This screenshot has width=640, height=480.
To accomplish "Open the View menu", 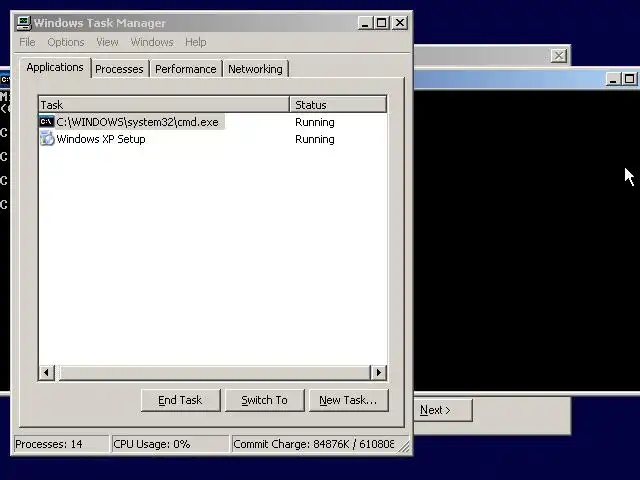I will point(107,42).
